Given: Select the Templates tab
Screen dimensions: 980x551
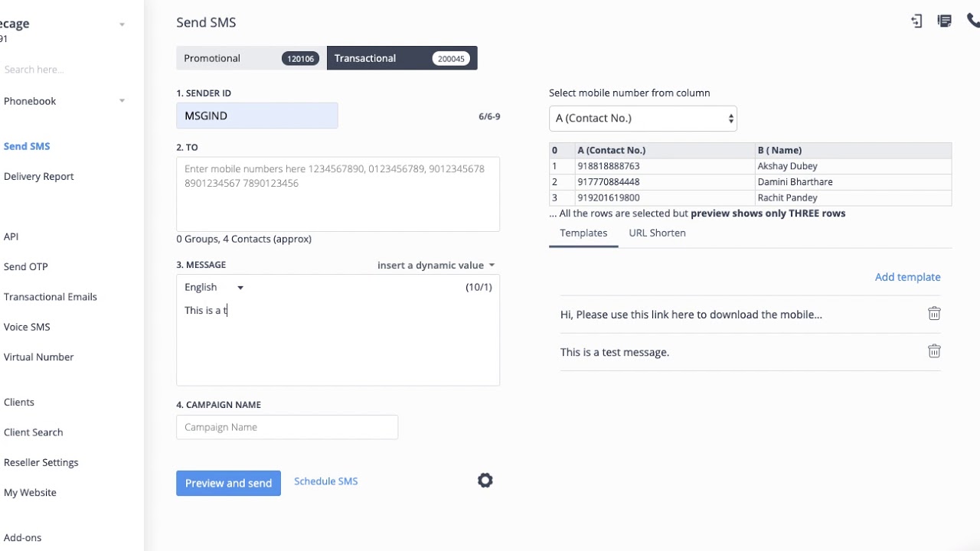Looking at the screenshot, I should point(583,233).
